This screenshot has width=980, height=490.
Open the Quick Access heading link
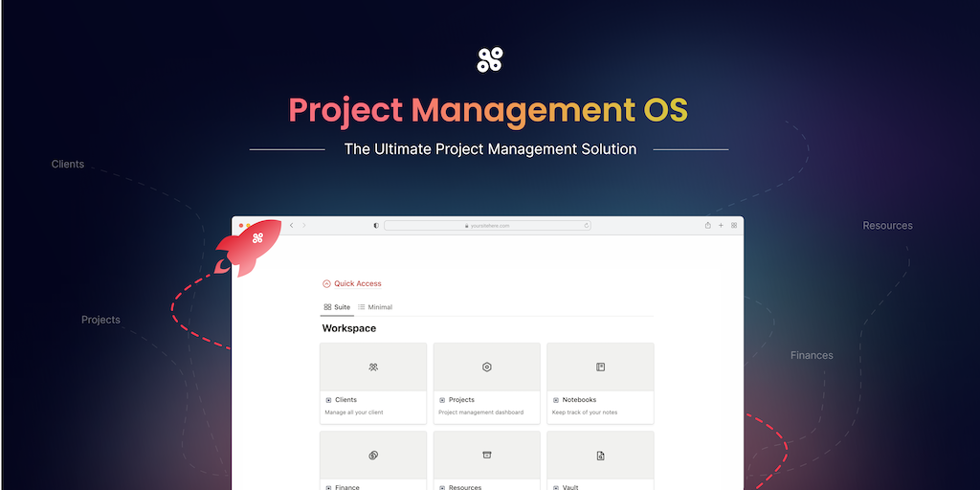[x=358, y=283]
